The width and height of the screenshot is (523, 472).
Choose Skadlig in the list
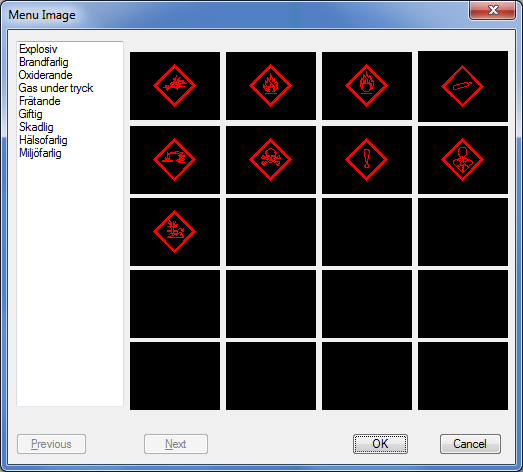[x=36, y=127]
